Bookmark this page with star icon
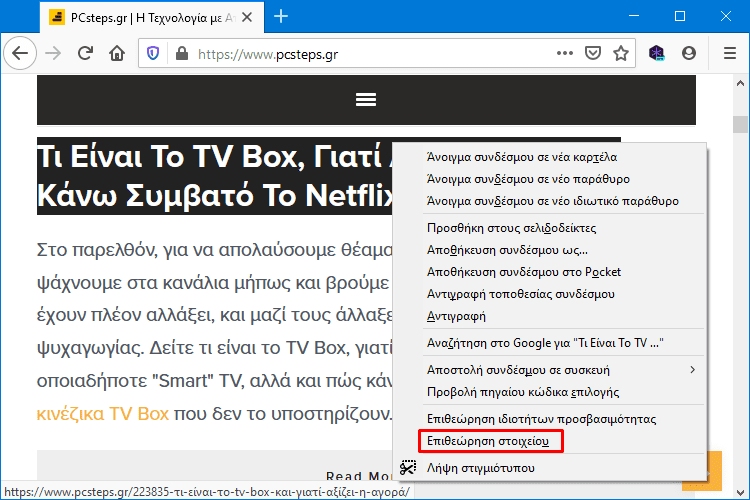Image resolution: width=750 pixels, height=500 pixels. 621,53
